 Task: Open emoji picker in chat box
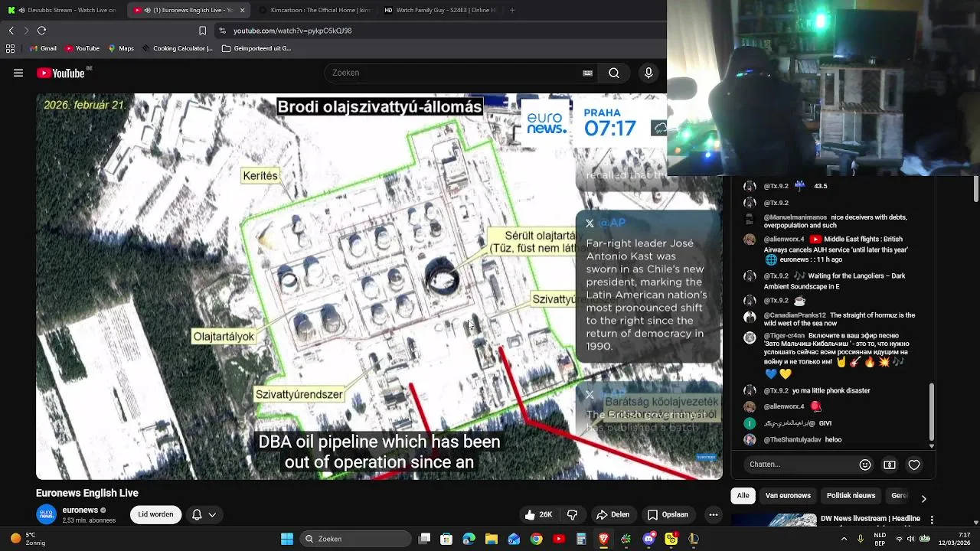click(x=865, y=465)
